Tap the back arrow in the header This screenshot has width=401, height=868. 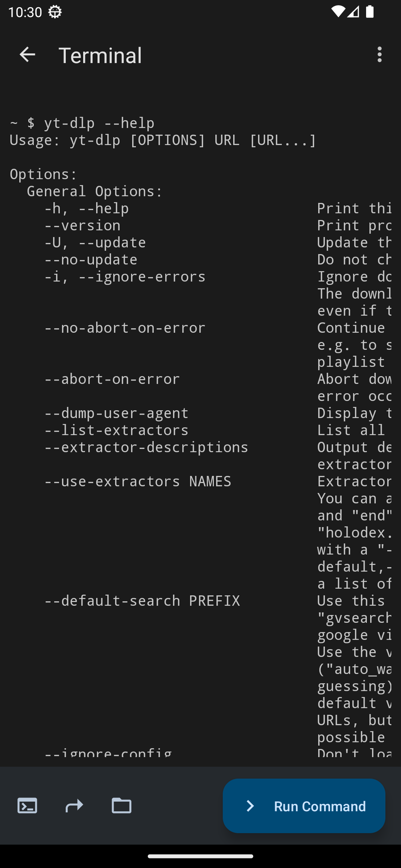click(27, 55)
